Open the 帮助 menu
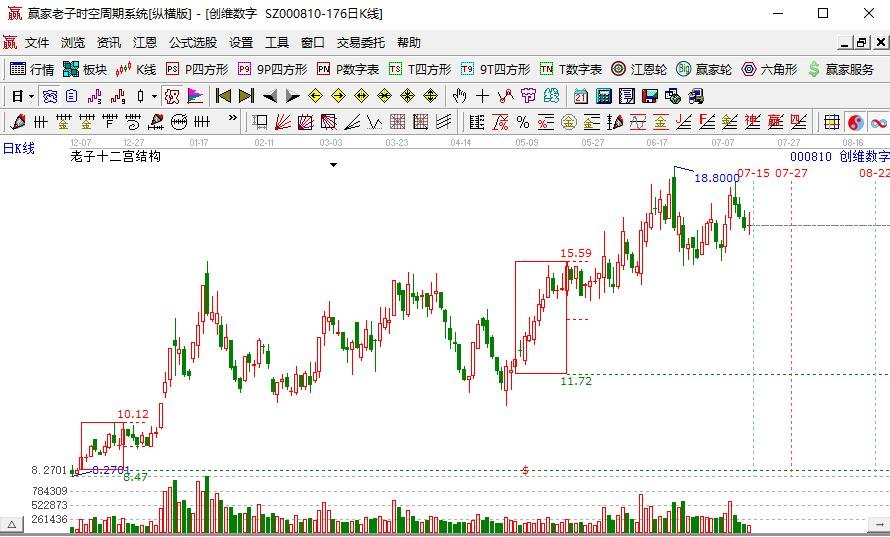The width and height of the screenshot is (890, 537). point(409,43)
